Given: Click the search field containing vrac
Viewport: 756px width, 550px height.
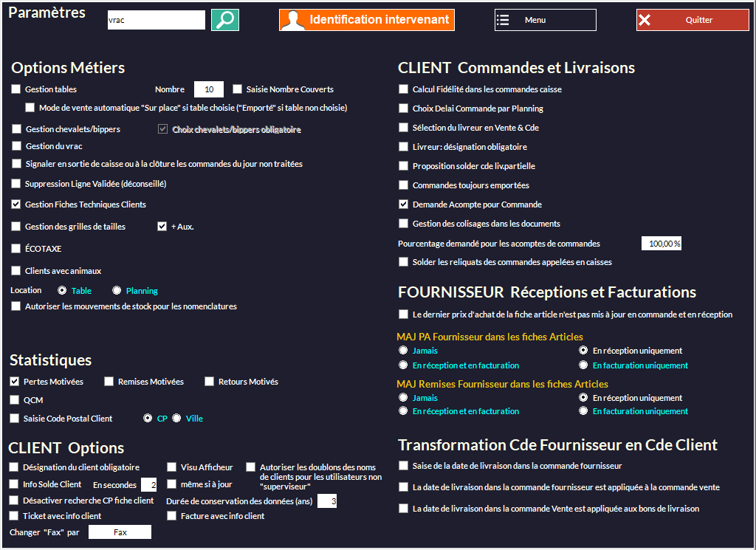Looking at the screenshot, I should click(156, 20).
